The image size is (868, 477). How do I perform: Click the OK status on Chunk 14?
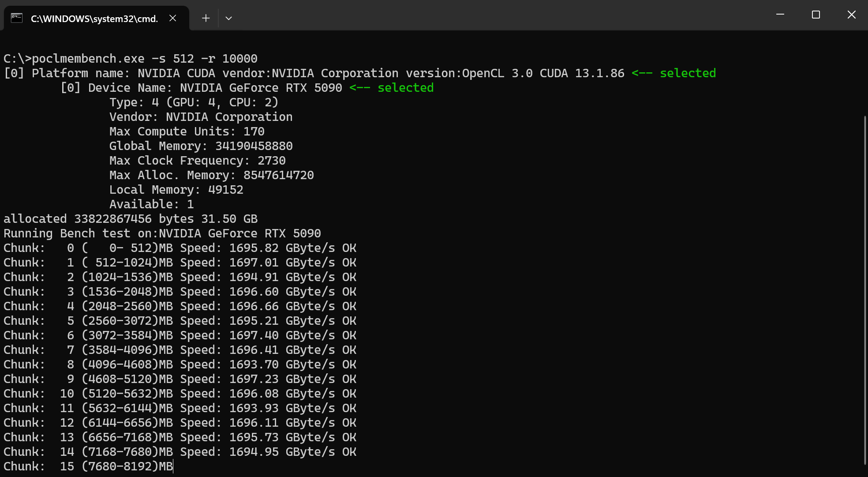pyautogui.click(x=349, y=452)
